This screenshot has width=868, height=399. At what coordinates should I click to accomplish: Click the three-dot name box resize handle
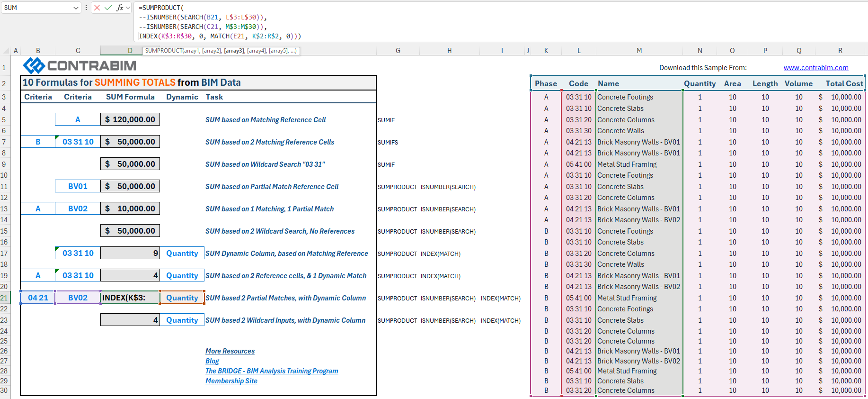(86, 8)
